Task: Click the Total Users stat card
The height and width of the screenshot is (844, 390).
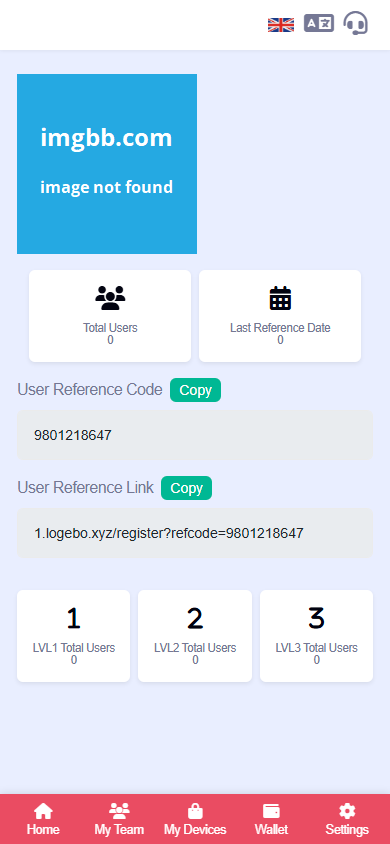Action: (110, 316)
